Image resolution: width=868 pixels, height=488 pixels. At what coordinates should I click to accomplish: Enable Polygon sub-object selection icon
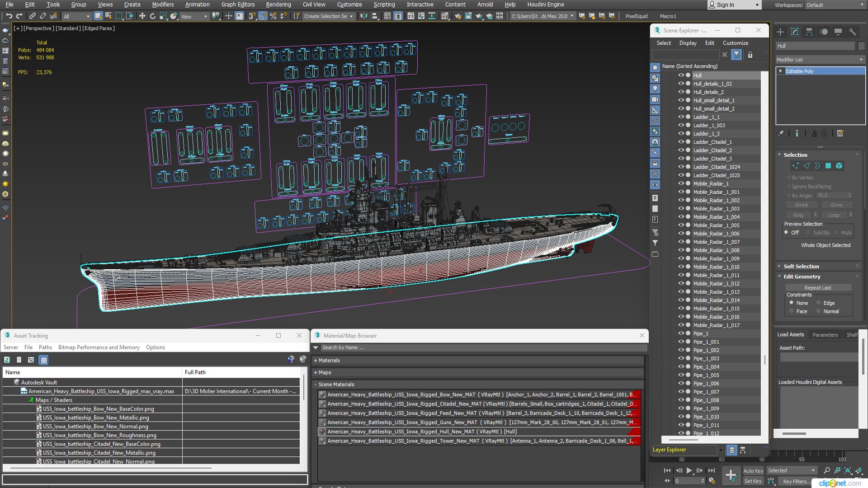[x=828, y=166]
